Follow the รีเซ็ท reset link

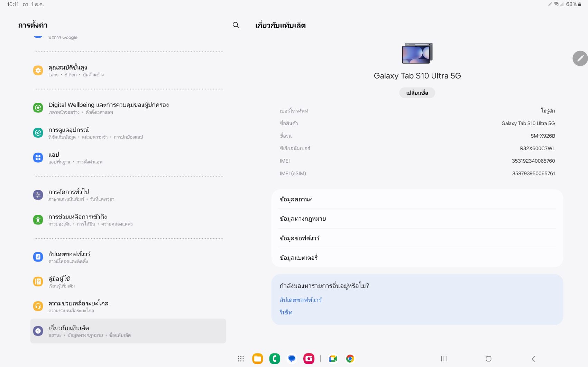[286, 312]
